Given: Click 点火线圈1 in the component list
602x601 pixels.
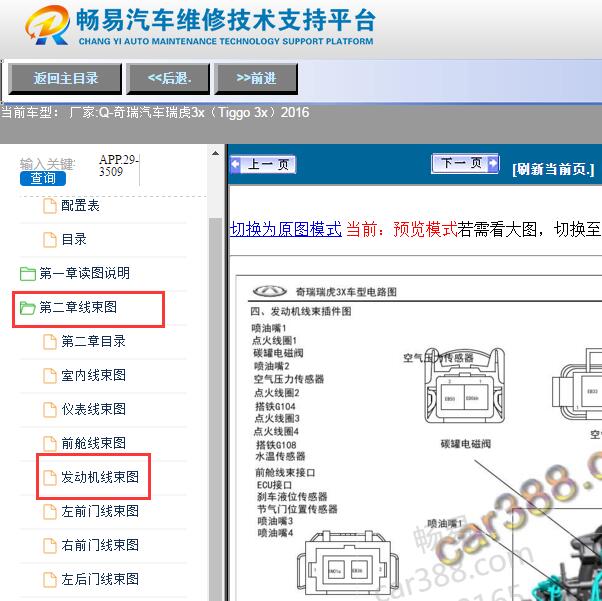Looking at the screenshot, I should pyautogui.click(x=275, y=341).
